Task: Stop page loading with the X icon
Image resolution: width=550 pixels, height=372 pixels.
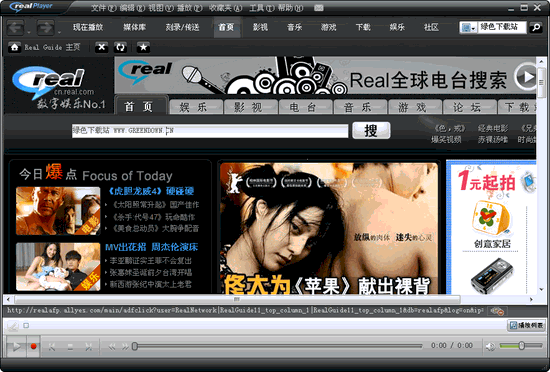Action: [101, 47]
